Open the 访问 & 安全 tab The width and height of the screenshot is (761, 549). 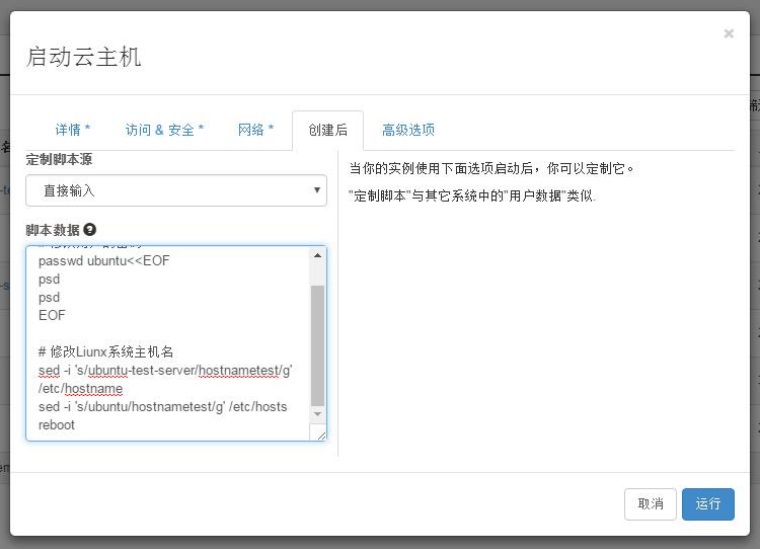tap(164, 130)
